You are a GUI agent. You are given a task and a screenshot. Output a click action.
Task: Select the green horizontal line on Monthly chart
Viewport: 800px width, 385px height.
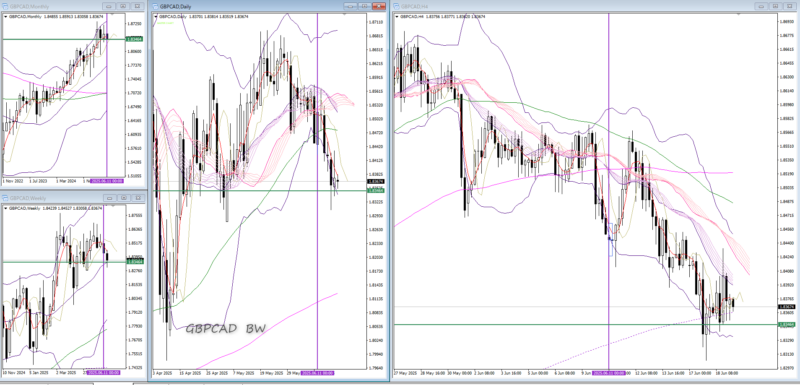pos(54,39)
